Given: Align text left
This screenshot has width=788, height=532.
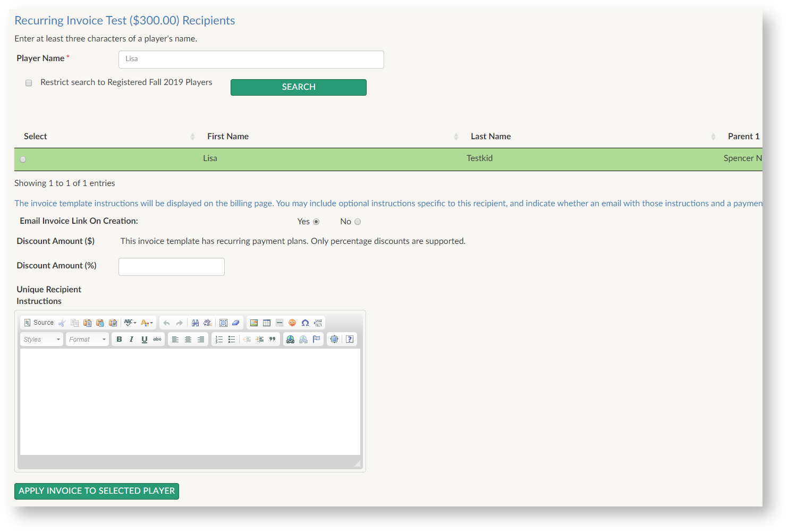Looking at the screenshot, I should tap(175, 339).
